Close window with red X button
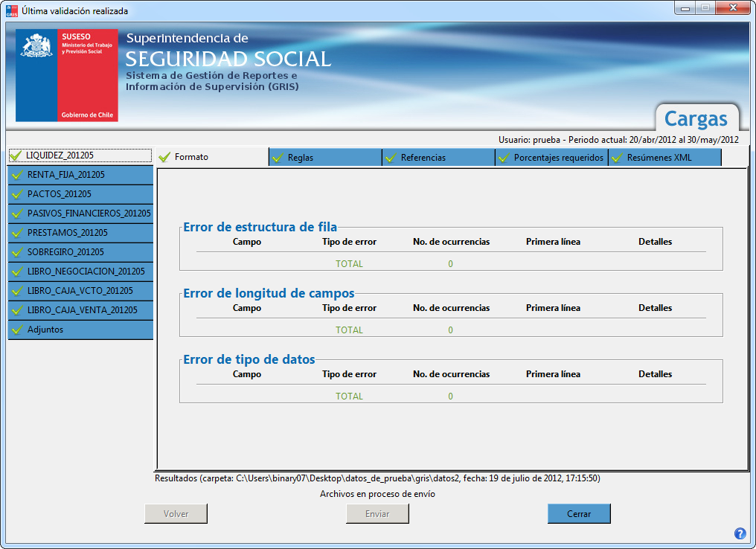 [x=733, y=8]
